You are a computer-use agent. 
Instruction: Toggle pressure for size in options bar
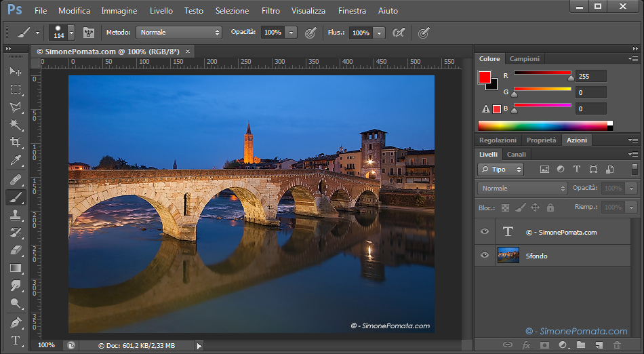point(424,33)
